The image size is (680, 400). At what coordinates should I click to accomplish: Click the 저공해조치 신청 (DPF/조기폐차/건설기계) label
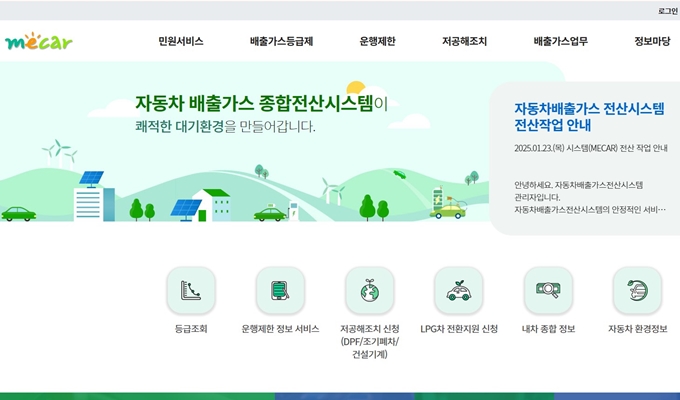click(x=369, y=341)
